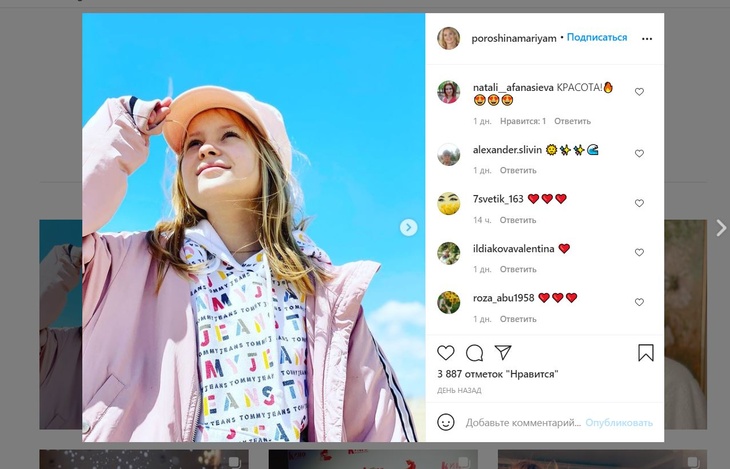Viewport: 730px width, 469px height.
Task: Open natali__afanasieva avatar
Action: [448, 92]
